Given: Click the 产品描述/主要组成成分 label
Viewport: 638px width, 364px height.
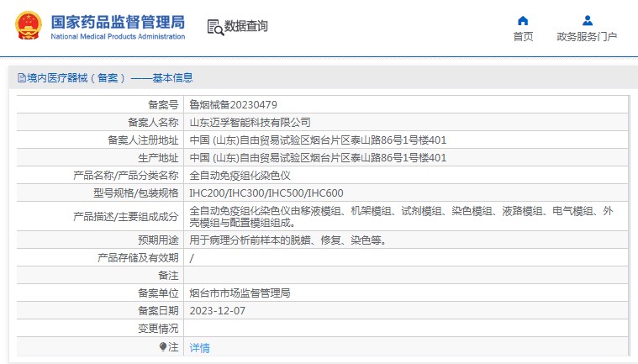Looking at the screenshot, I should click(126, 217).
